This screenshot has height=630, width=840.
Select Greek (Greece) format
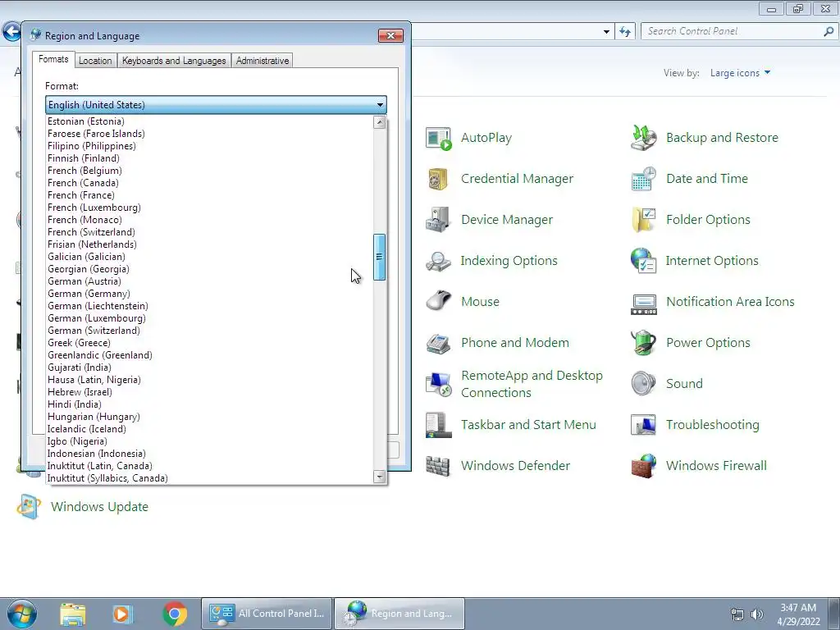209,344
